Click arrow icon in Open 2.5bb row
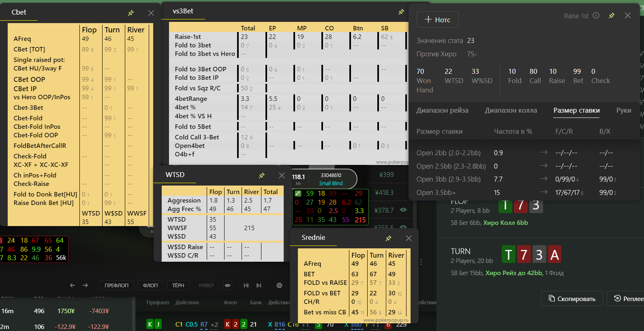This screenshot has width=644, height=331. coord(544,166)
